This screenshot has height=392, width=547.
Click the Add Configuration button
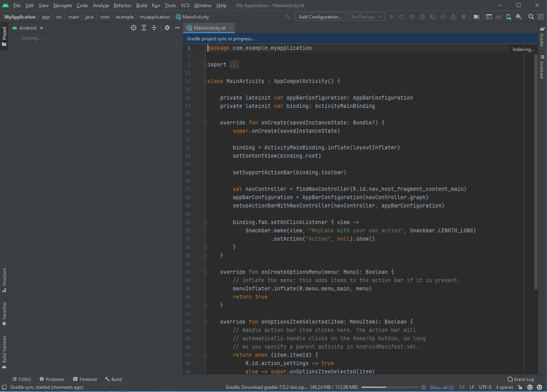coord(320,17)
